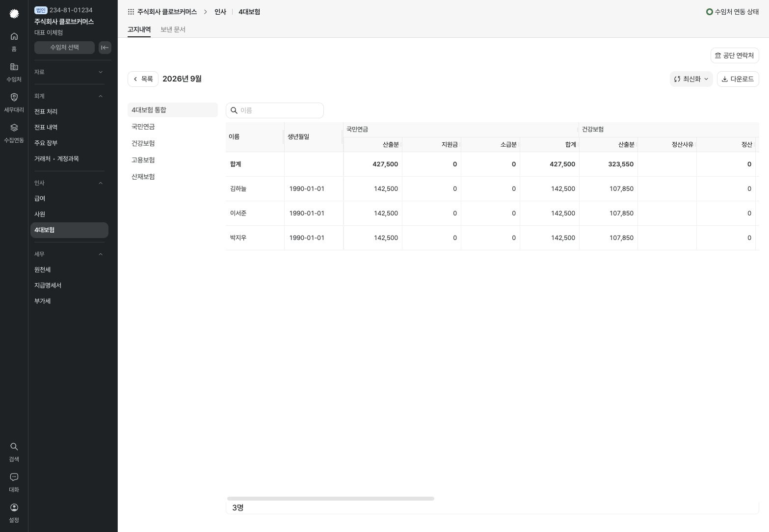769x532 pixels.
Task: Click the horizontal scrollbar under the table
Action: pos(331,499)
